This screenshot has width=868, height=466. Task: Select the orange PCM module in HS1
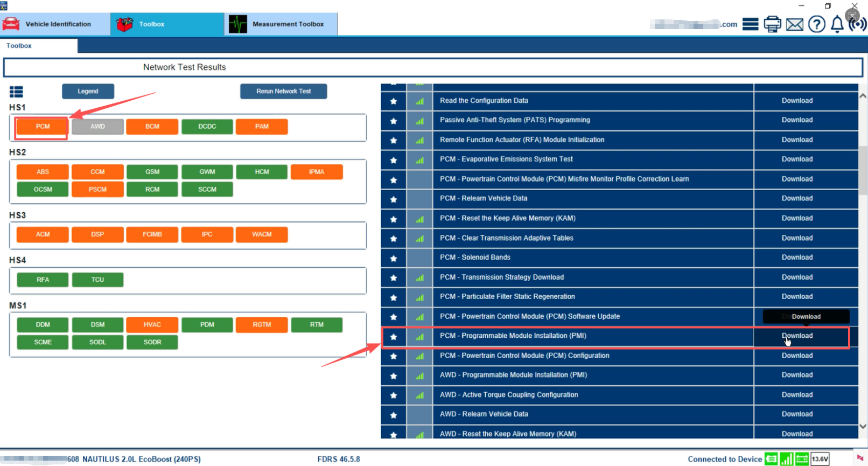coord(43,127)
